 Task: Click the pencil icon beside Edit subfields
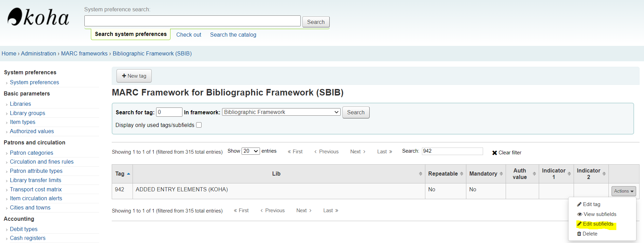click(579, 224)
